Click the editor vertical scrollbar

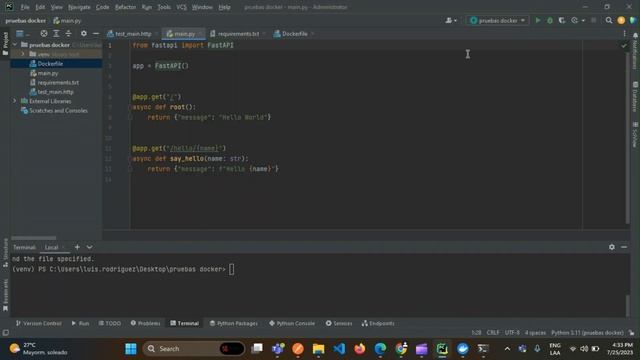[x=627, y=138]
